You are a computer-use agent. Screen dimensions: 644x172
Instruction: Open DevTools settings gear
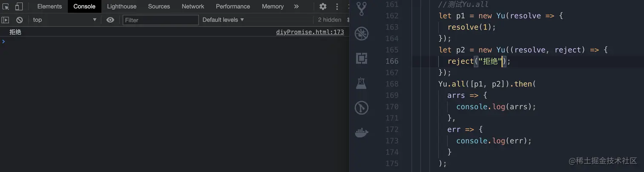pyautogui.click(x=323, y=6)
